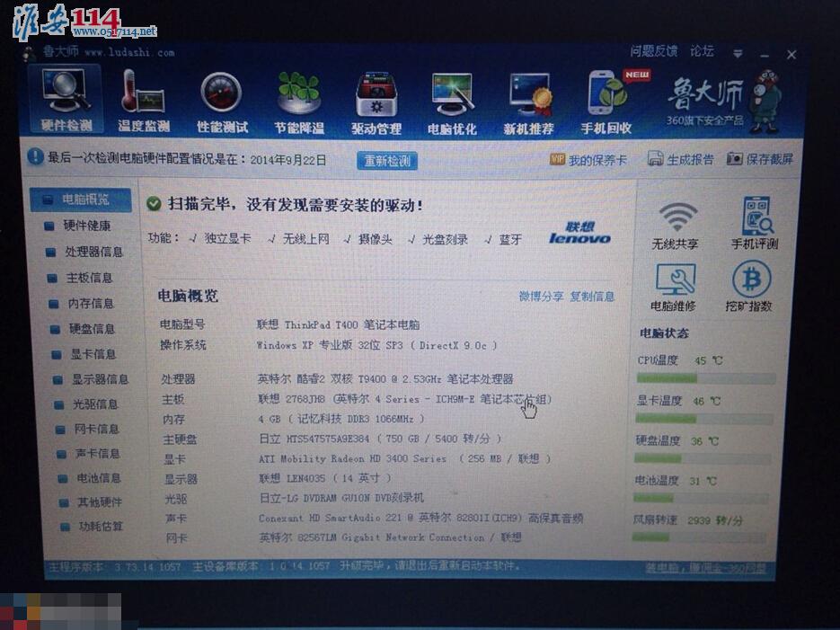Select 处理器信息 in the left sidebar
This screenshot has width=840, height=630.
click(x=93, y=252)
